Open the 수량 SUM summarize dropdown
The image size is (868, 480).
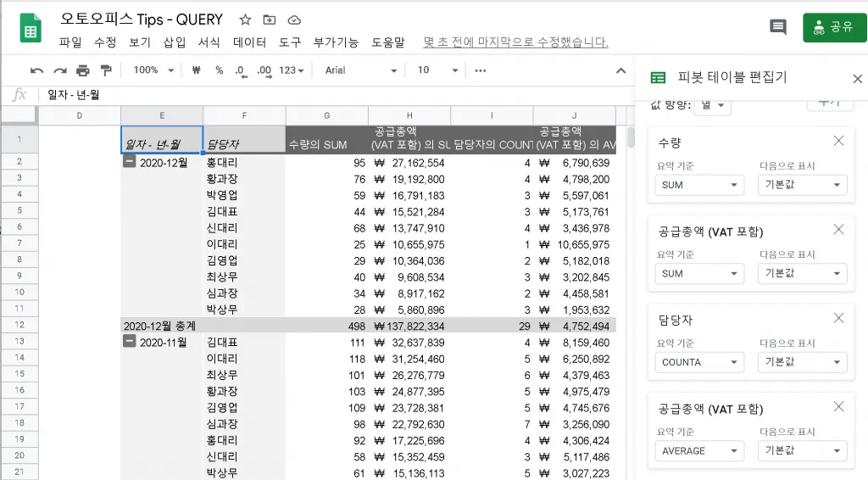699,185
